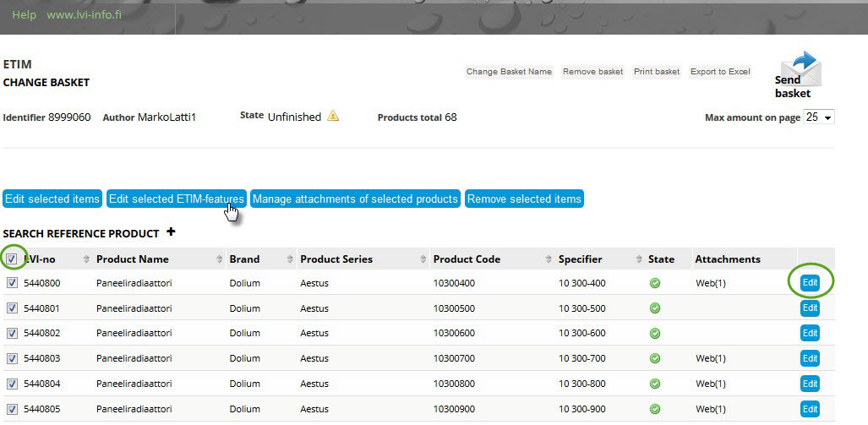Click the green state checkmark for 5440805
Image resolution: width=868 pixels, height=425 pixels.
pos(655,409)
